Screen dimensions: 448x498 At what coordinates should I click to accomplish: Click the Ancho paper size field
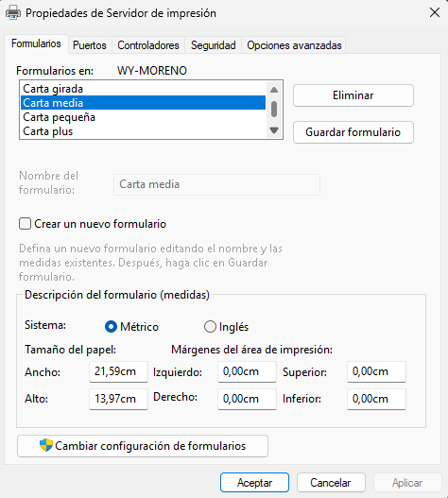tap(118, 371)
